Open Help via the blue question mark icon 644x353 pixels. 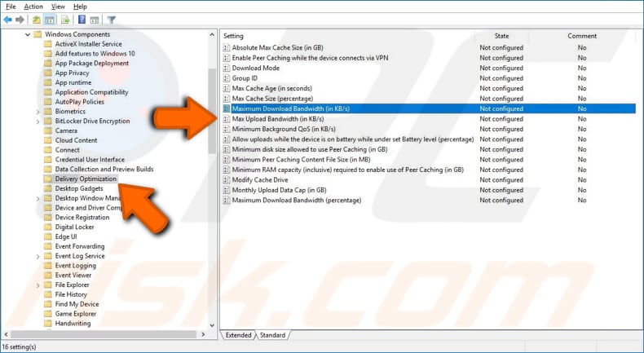pyautogui.click(x=82, y=20)
